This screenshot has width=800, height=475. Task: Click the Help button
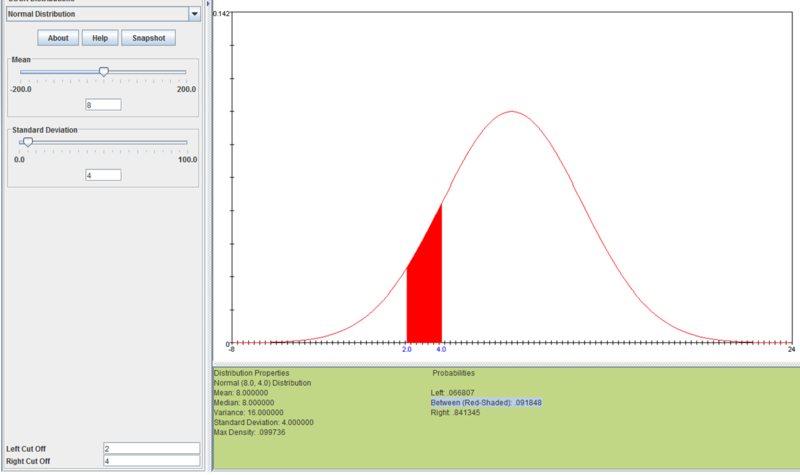pyautogui.click(x=100, y=38)
